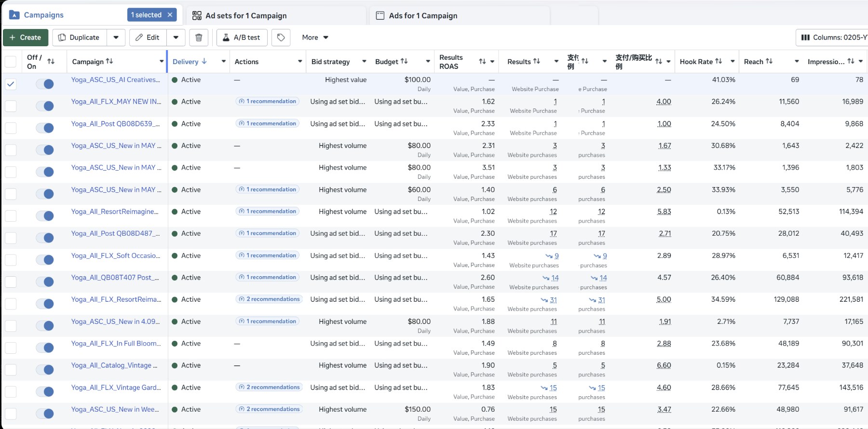This screenshot has width=868, height=429.
Task: Sort by Hook Rate arrows icon
Action: click(719, 61)
